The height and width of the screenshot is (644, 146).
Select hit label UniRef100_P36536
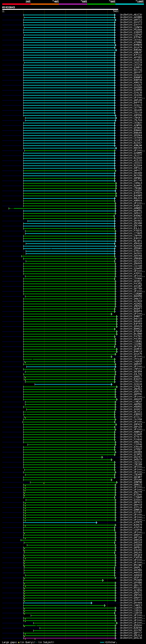(131, 558)
